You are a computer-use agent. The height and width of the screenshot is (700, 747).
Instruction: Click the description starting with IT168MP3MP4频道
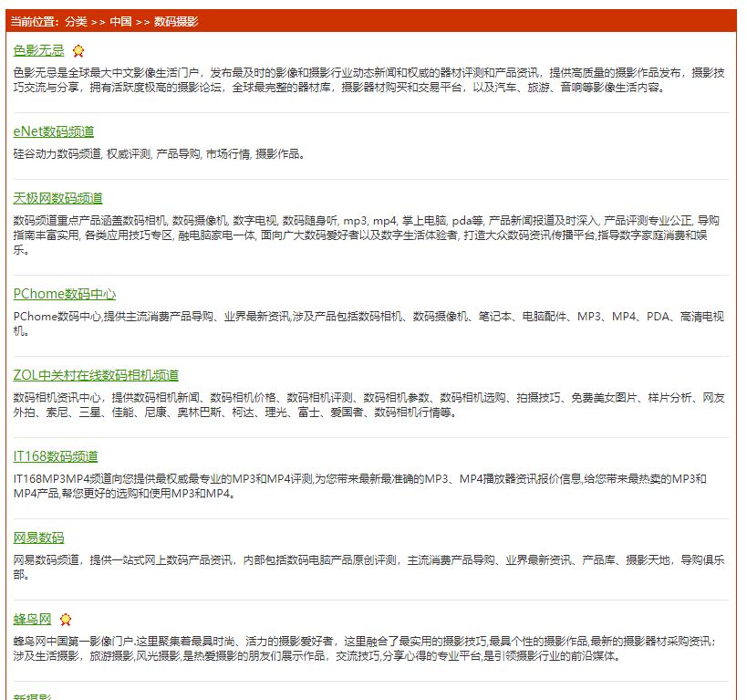[359, 486]
